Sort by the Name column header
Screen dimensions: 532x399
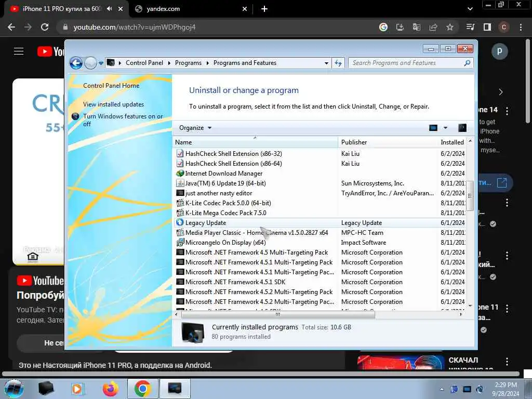[x=255, y=142]
